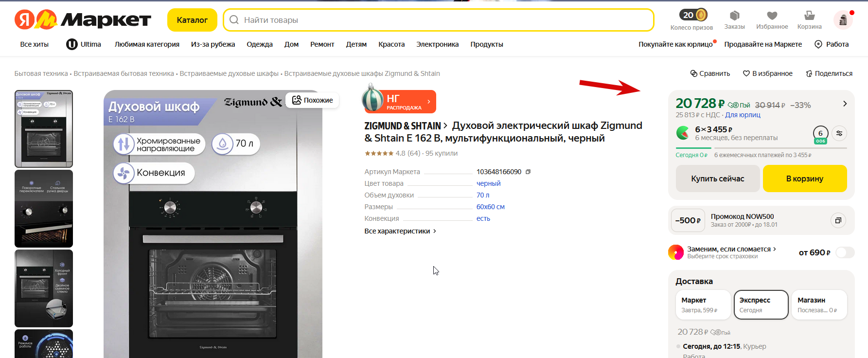
Task: Open Покупайте как юрлицо link
Action: (676, 44)
